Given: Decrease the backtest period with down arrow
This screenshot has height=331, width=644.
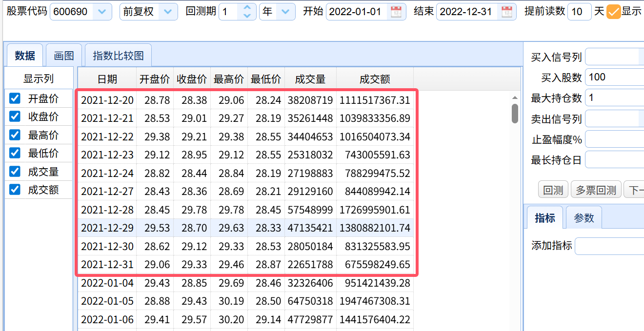Looking at the screenshot, I should tap(247, 16).
